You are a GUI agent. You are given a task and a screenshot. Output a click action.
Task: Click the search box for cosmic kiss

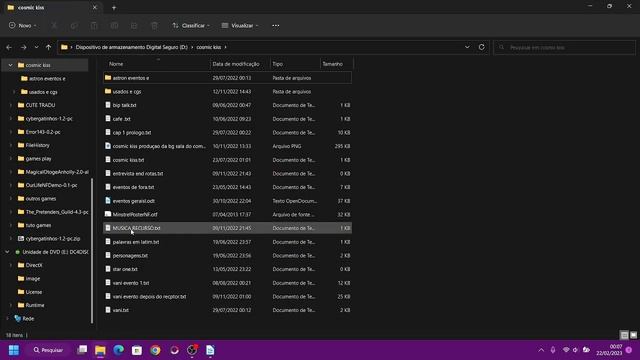tap(564, 47)
